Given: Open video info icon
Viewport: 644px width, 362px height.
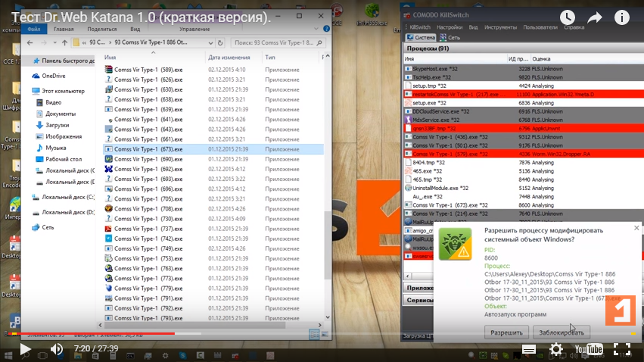Looking at the screenshot, I should click(621, 17).
